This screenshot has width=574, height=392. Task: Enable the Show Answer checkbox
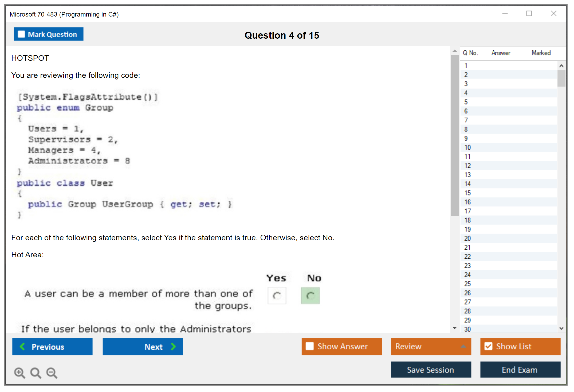pos(310,346)
